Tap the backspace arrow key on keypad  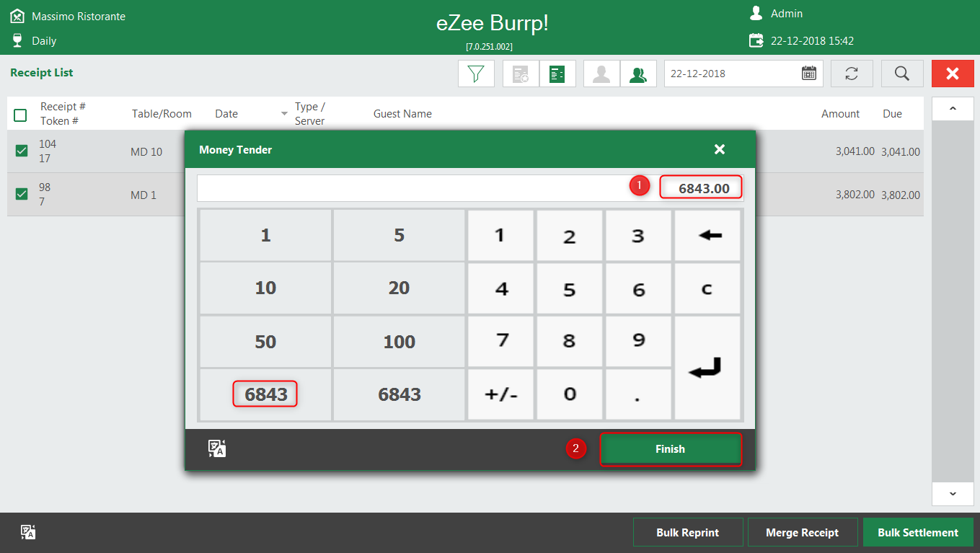coord(707,235)
